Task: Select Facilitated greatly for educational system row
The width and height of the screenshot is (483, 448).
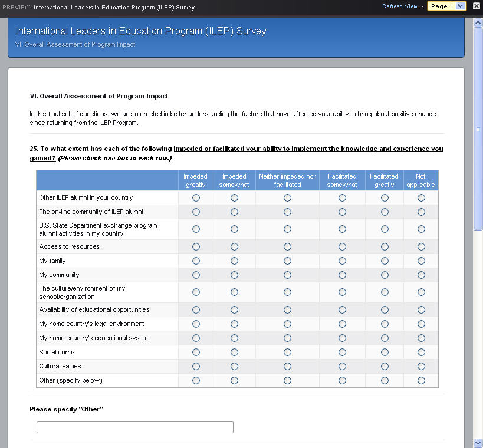Action: tap(385, 338)
